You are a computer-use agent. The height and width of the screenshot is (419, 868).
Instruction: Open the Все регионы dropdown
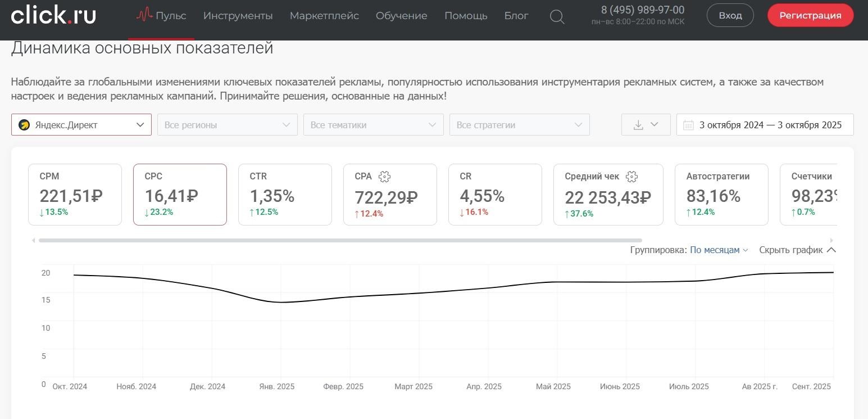pyautogui.click(x=227, y=124)
